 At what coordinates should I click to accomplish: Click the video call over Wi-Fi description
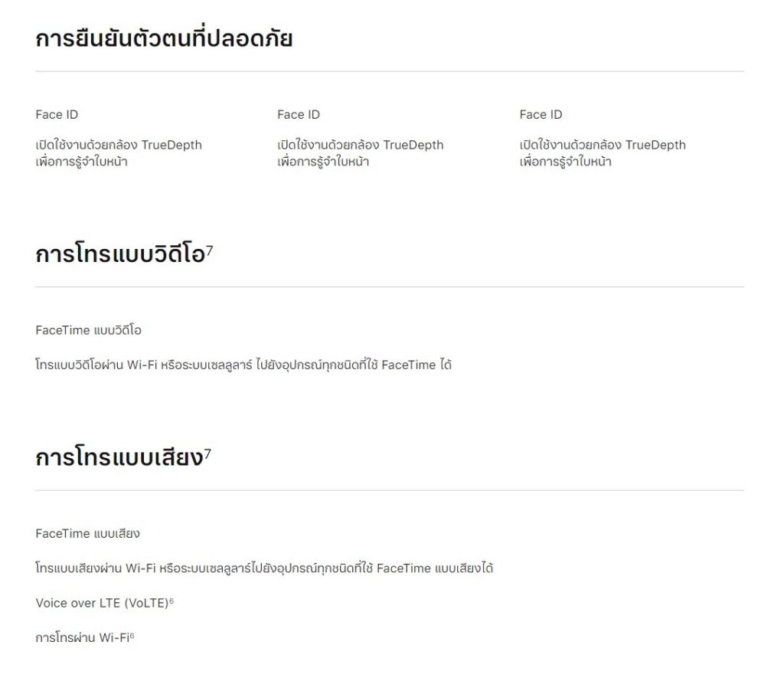pyautogui.click(x=243, y=365)
